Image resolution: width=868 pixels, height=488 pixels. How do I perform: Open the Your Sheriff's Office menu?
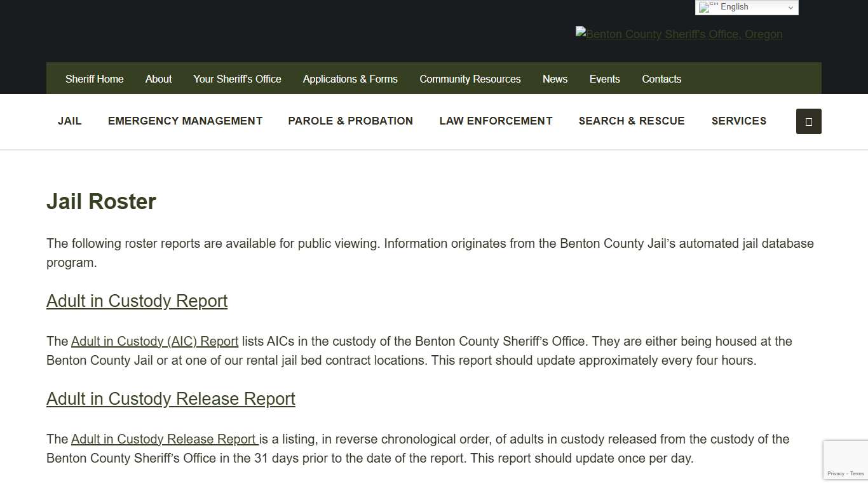(236, 78)
